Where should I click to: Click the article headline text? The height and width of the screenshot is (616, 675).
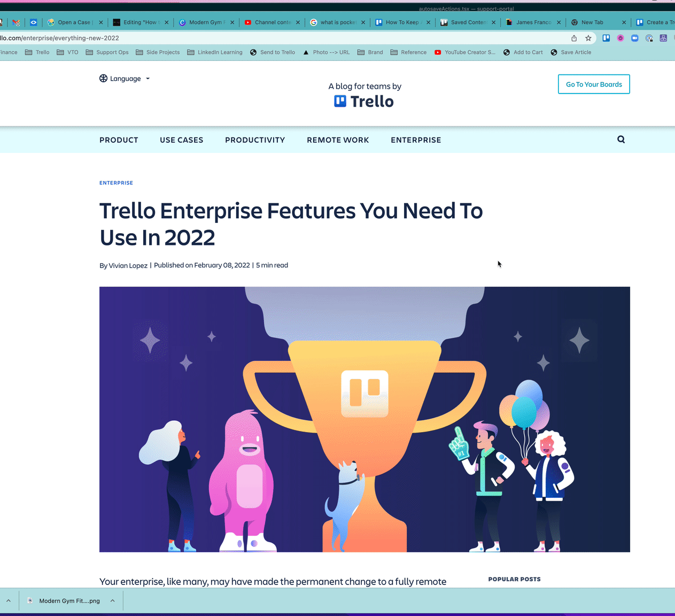click(291, 224)
